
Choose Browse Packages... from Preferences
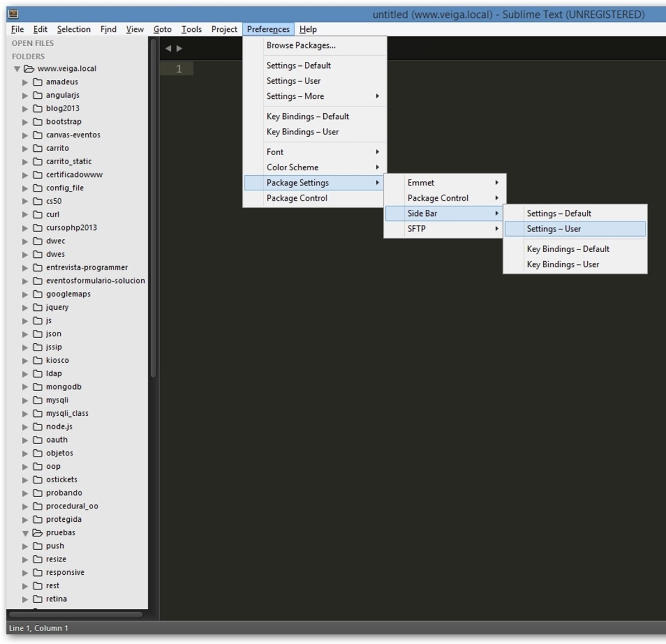[301, 46]
